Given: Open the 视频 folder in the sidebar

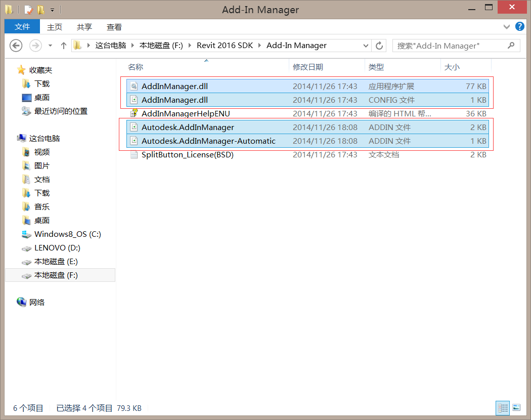Looking at the screenshot, I should (42, 152).
